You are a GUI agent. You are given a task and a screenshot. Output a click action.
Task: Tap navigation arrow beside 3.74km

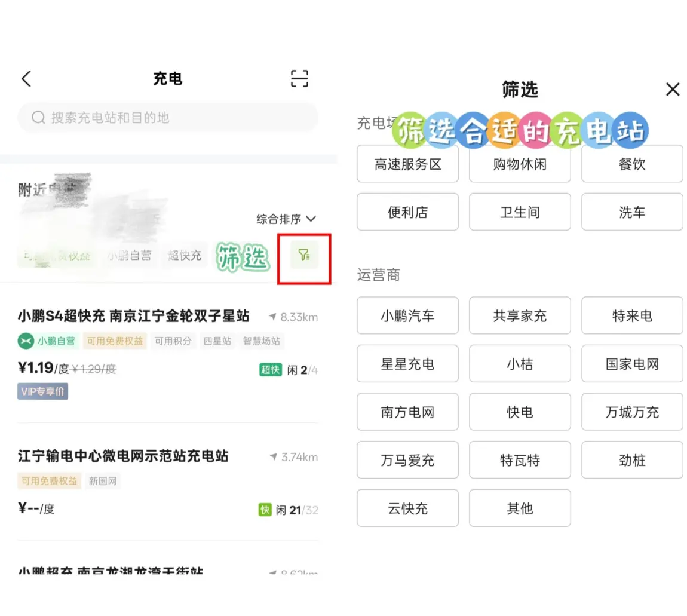tap(274, 456)
